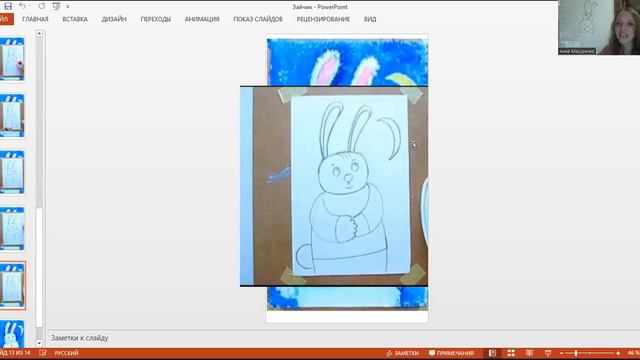Open the АНИМАЦИЯ ribbon tab
Viewport: 640px width, 360px height.
coord(202,19)
